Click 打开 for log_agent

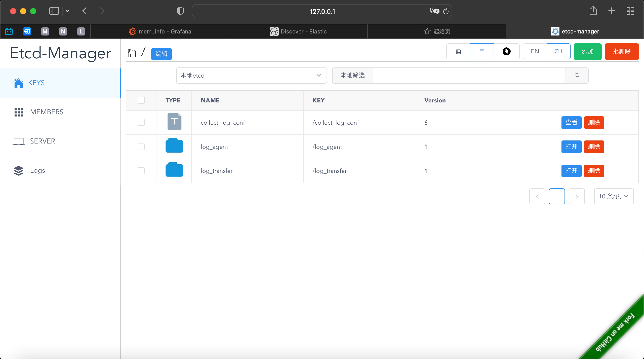[x=571, y=147]
